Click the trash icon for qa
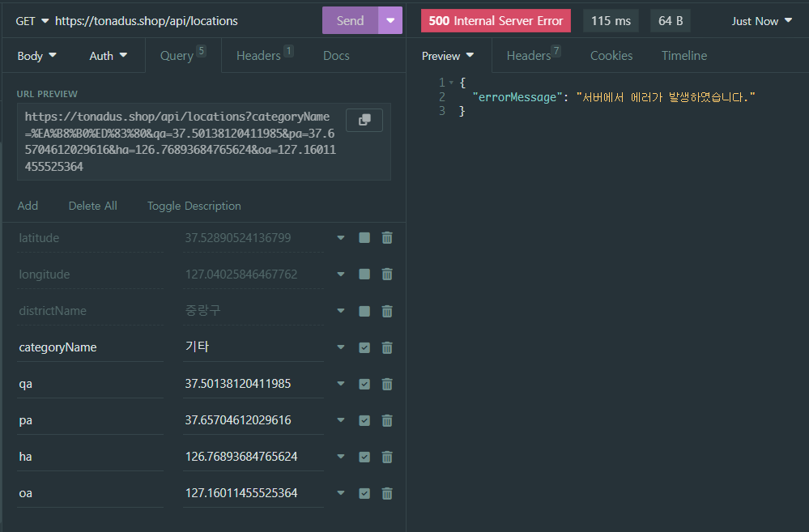The image size is (809, 532). [x=387, y=384]
